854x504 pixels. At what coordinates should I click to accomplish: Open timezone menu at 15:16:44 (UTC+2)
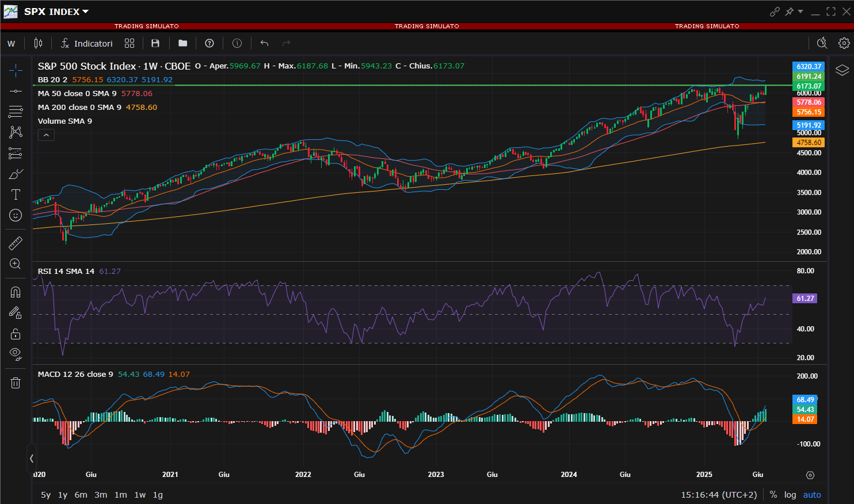click(x=719, y=495)
